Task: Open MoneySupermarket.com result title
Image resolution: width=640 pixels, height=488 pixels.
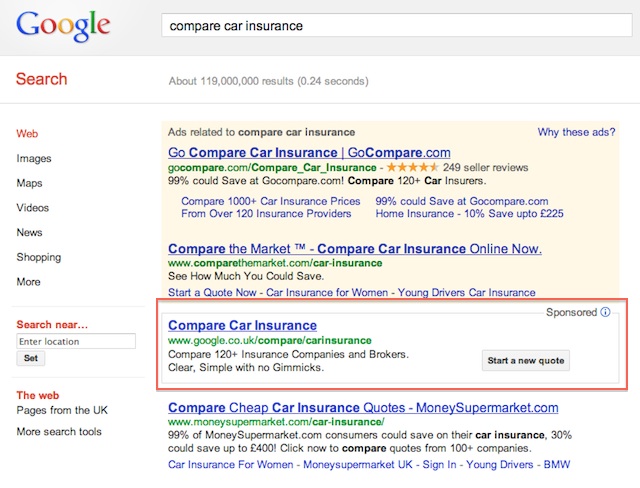Action: [x=363, y=408]
